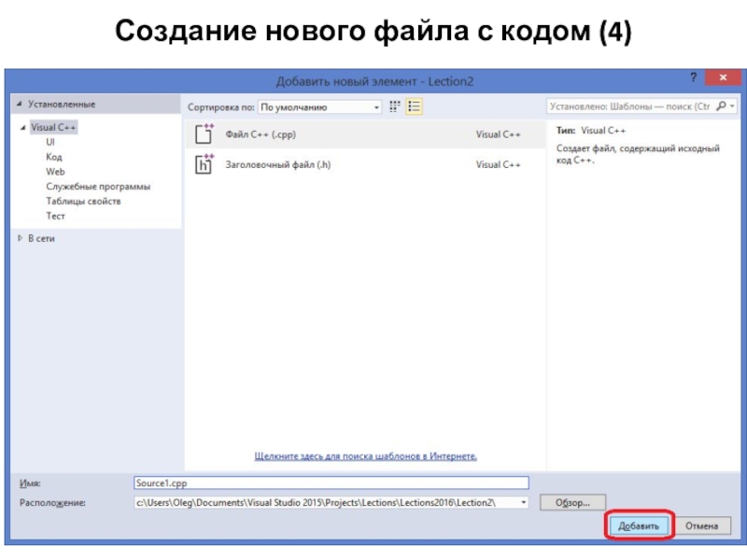The image size is (747, 560).
Task: Collapse the Visual C++ tree node
Action: (x=22, y=128)
